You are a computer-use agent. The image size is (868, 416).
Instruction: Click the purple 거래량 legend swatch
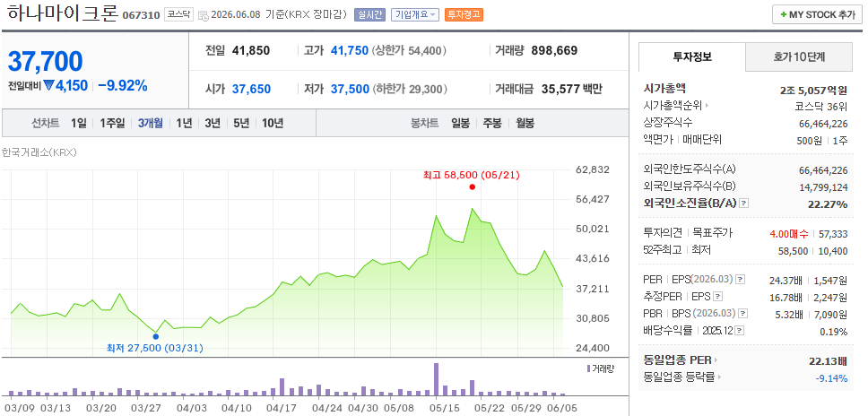(x=588, y=368)
